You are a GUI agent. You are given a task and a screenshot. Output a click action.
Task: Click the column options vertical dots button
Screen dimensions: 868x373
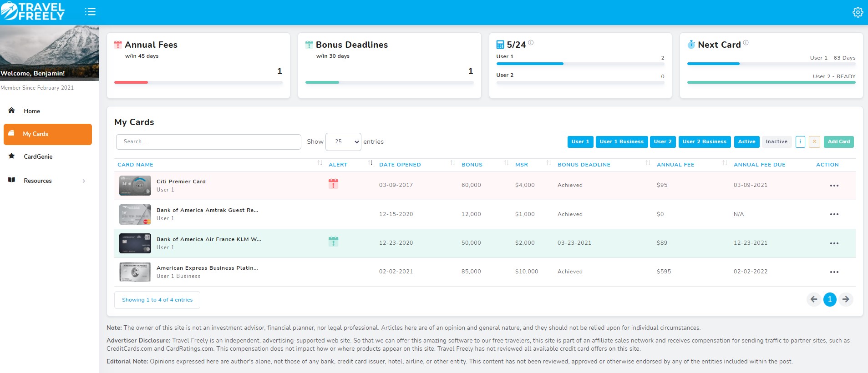pos(800,142)
